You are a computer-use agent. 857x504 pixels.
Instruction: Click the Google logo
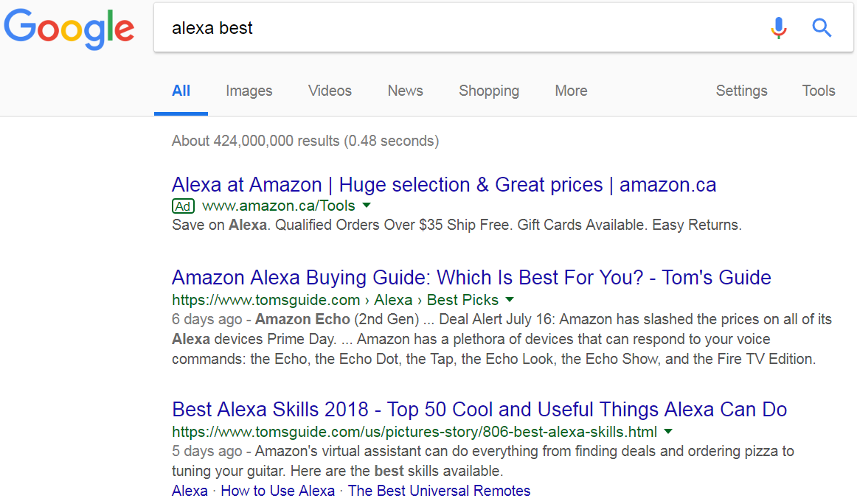(69, 28)
